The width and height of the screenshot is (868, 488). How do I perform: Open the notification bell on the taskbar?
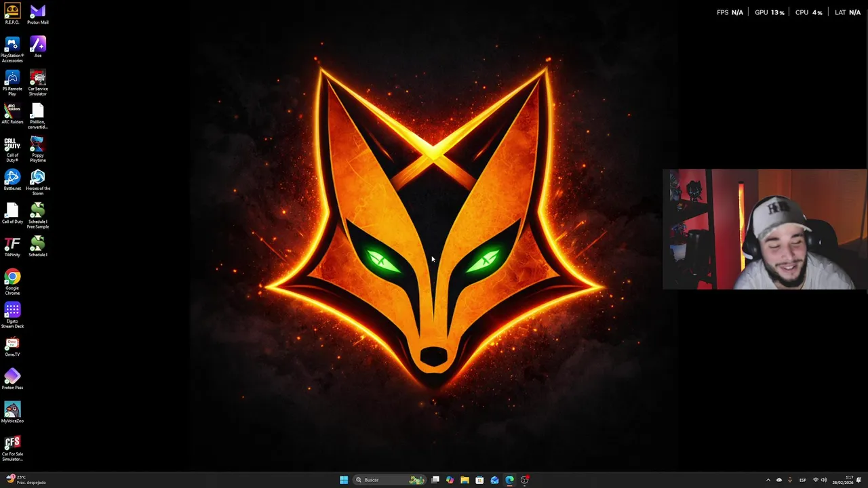click(x=859, y=480)
